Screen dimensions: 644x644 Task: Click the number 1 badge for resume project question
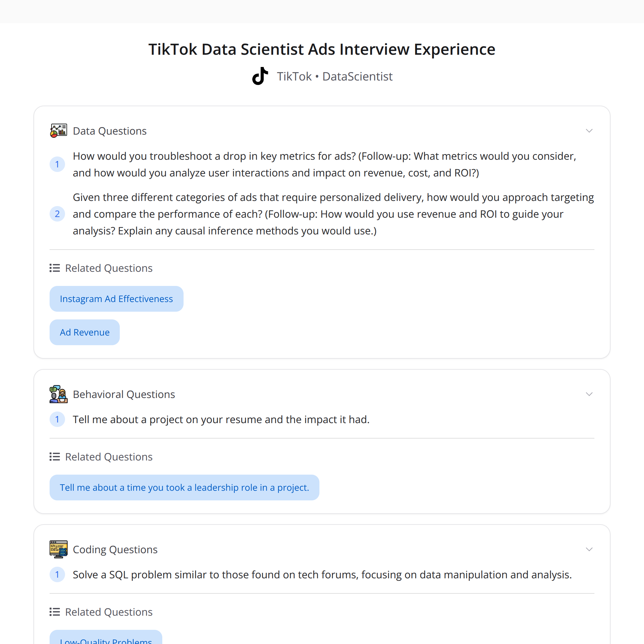tap(57, 419)
